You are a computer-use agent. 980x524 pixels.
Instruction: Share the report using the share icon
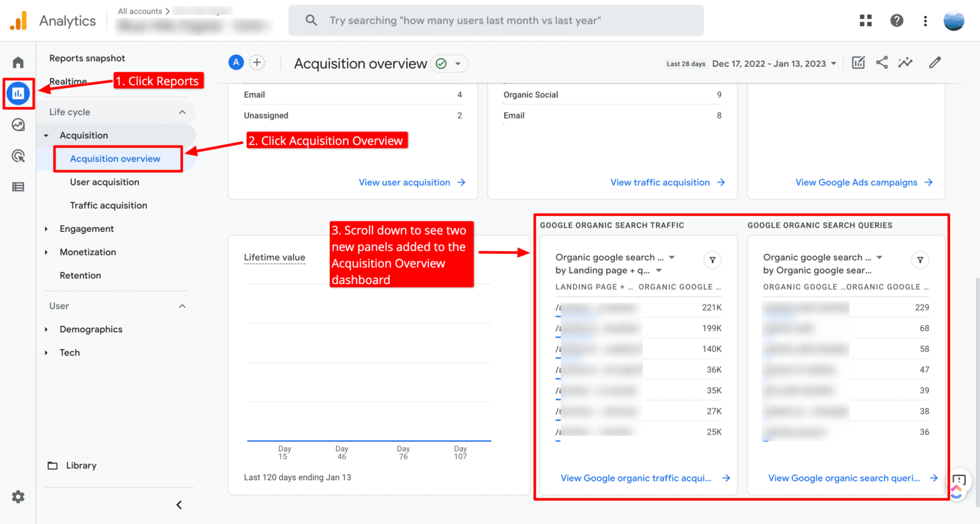(x=882, y=62)
